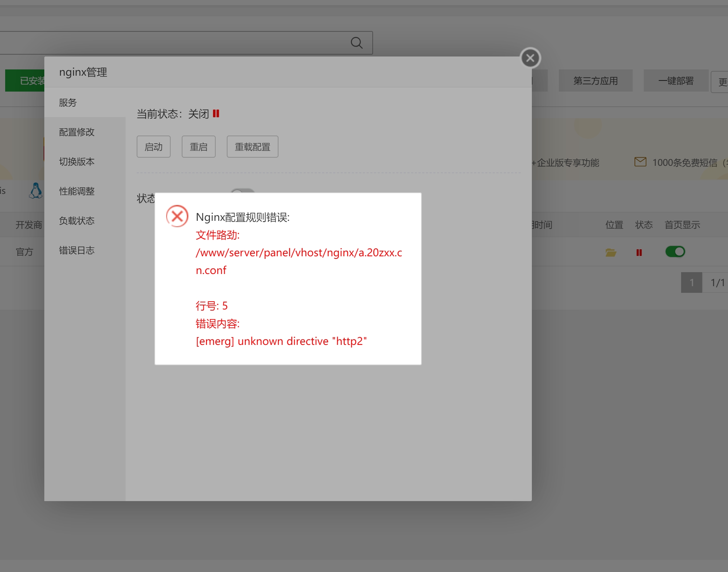The image size is (728, 572).
Task: Click the search magnifier icon
Action: point(356,43)
